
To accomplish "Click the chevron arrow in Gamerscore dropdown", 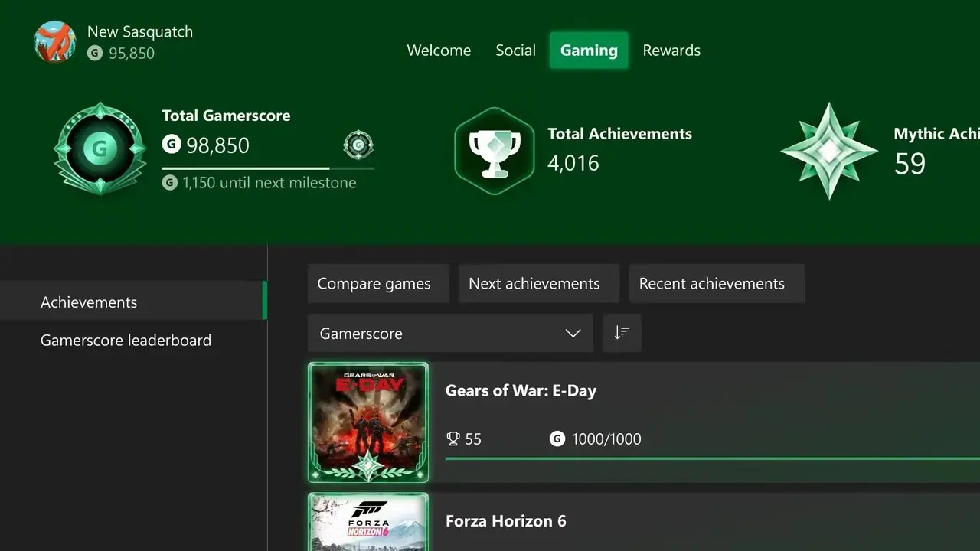I will point(573,333).
